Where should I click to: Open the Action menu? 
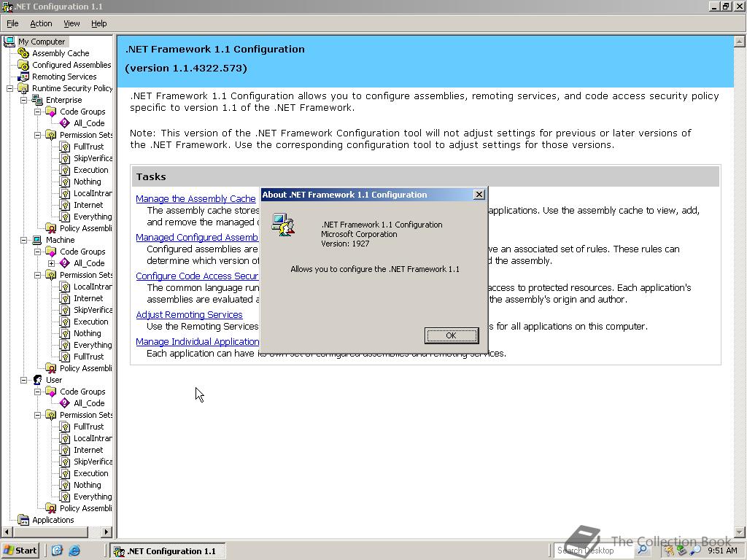point(41,23)
